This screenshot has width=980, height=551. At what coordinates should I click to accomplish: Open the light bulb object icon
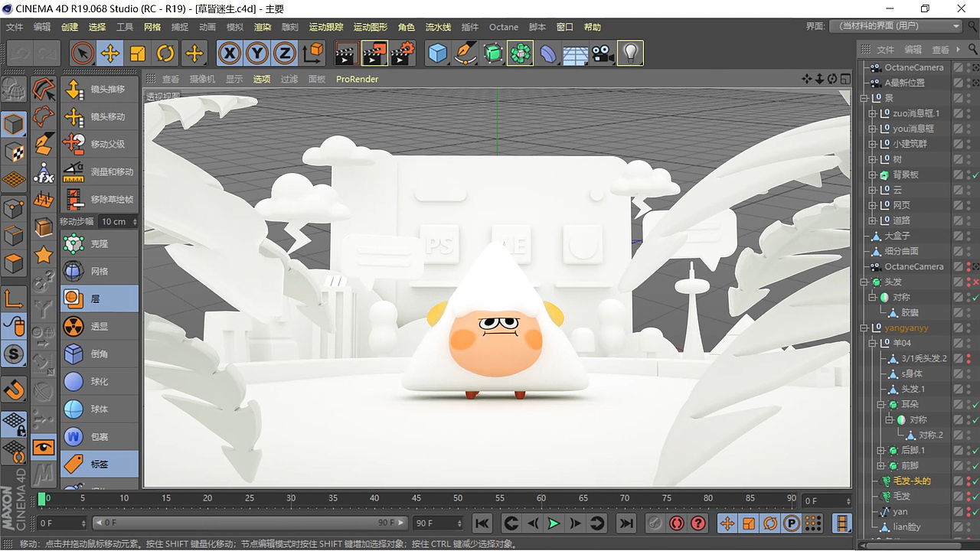point(630,53)
